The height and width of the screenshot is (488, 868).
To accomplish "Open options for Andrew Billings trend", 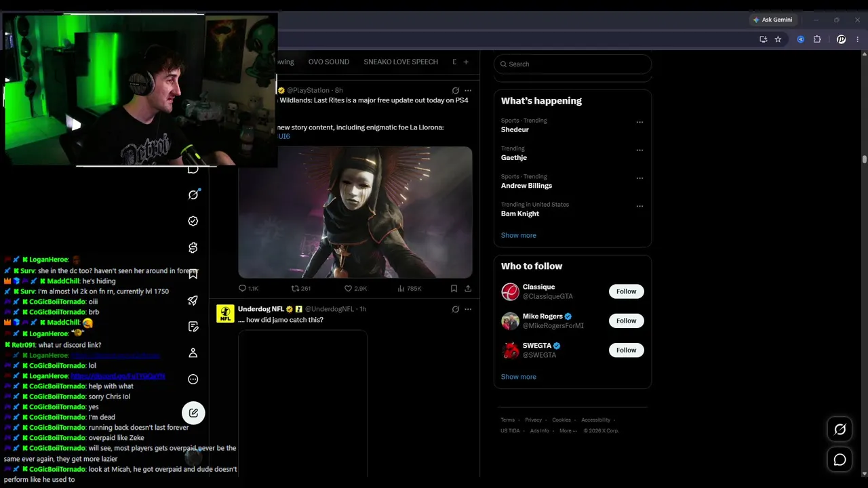I will (x=639, y=178).
